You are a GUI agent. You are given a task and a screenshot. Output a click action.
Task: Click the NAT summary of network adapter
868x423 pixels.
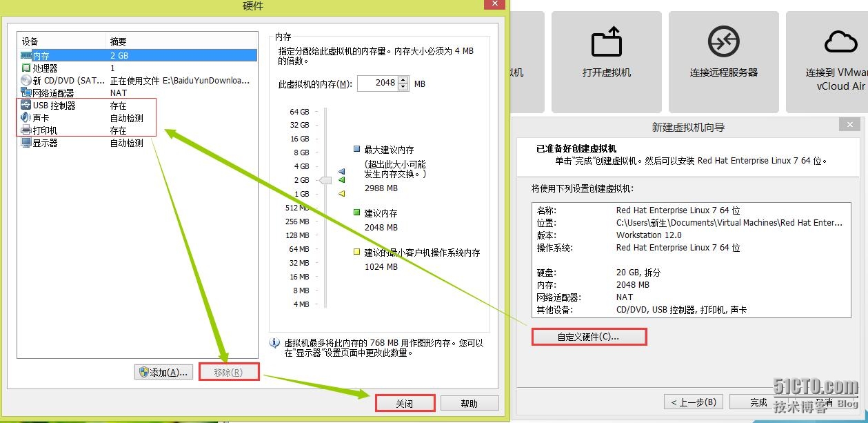(118, 92)
